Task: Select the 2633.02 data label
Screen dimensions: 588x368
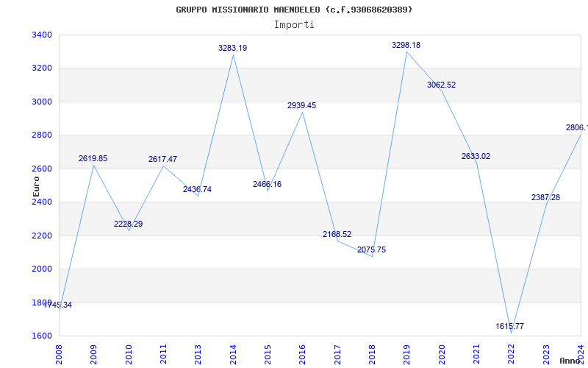Action: (476, 156)
